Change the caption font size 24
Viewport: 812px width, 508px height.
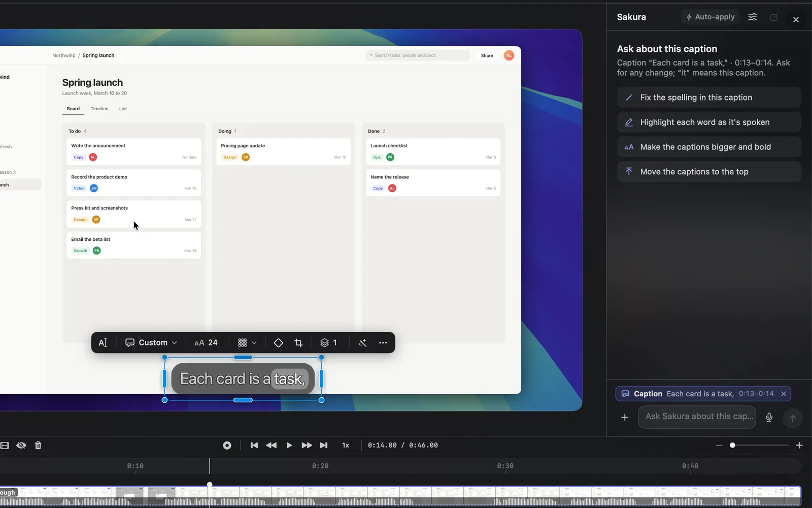coord(206,343)
